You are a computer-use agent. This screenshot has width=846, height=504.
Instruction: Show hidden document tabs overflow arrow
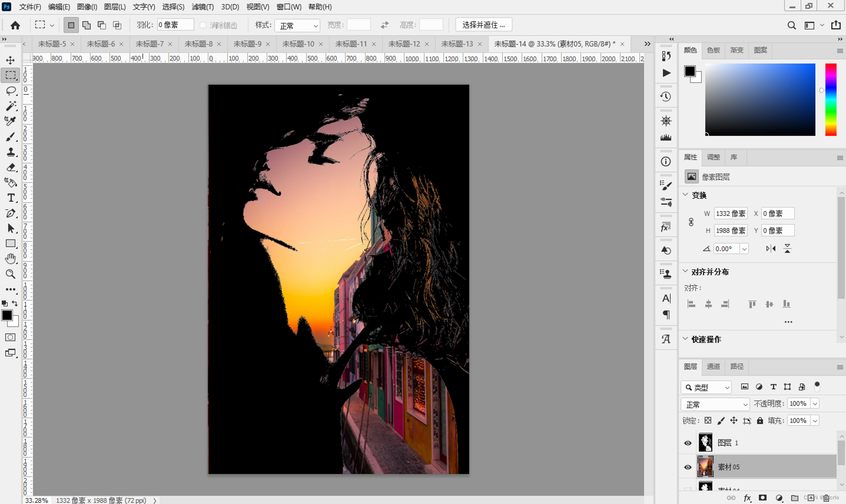pyautogui.click(x=647, y=44)
